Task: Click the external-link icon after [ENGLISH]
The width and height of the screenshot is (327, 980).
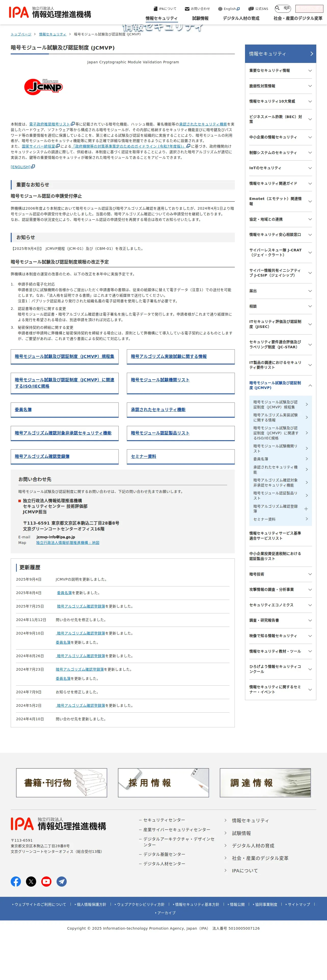Action: tap(33, 167)
